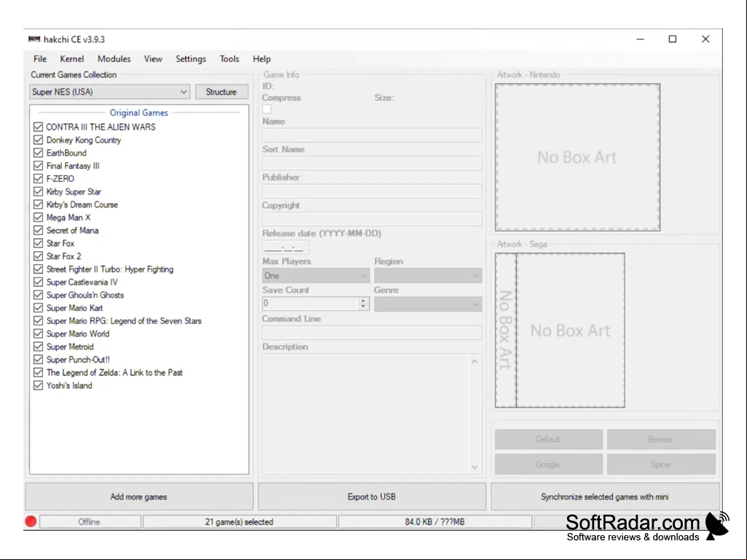Image resolution: width=747 pixels, height=560 pixels.
Task: Click the Copyright input field
Action: point(372,219)
